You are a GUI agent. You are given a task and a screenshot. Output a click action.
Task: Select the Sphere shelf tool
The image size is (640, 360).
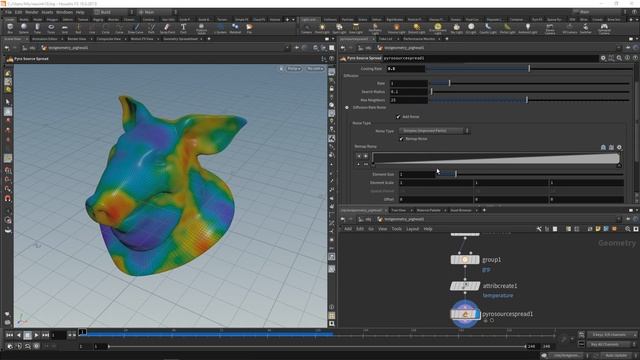(24, 29)
